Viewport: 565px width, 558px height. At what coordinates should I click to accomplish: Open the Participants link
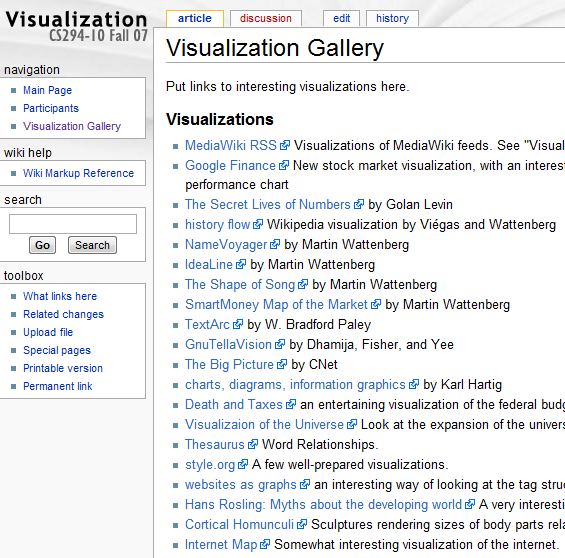pos(51,108)
